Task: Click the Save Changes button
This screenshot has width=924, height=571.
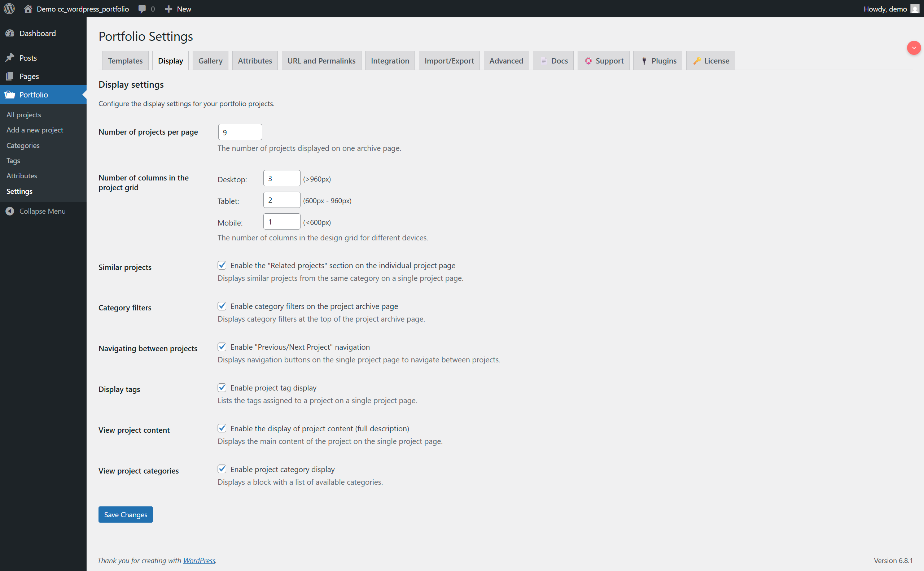Action: click(125, 514)
